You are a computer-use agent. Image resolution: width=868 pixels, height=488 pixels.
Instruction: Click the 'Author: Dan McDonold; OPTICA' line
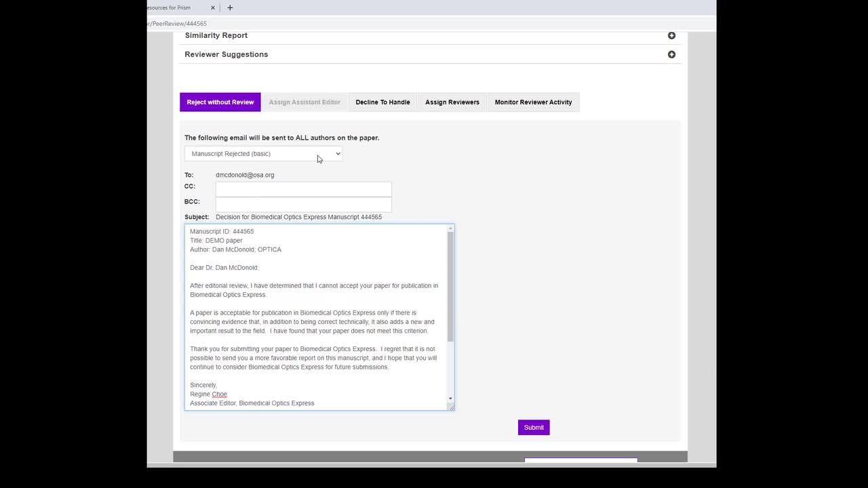tap(235, 249)
